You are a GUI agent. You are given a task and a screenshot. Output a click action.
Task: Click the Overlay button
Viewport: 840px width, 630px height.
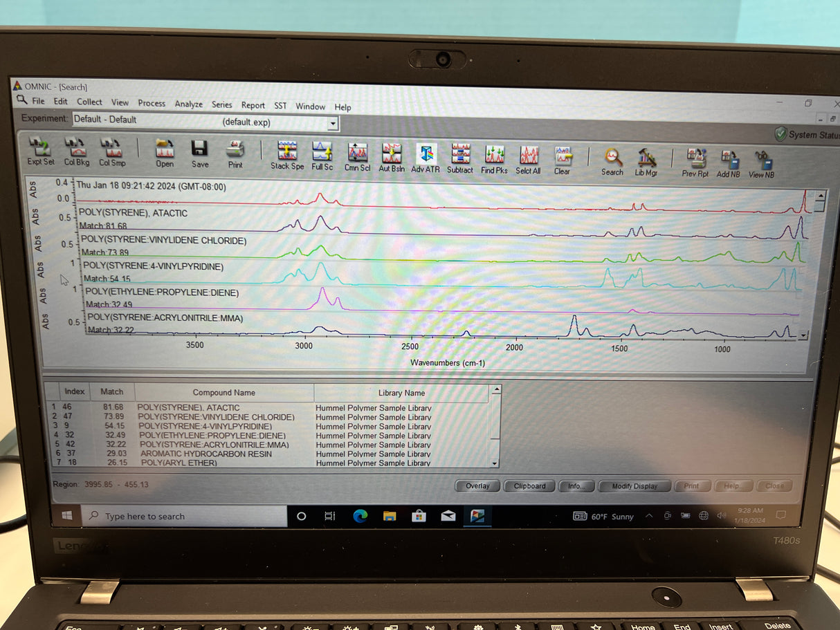click(477, 486)
